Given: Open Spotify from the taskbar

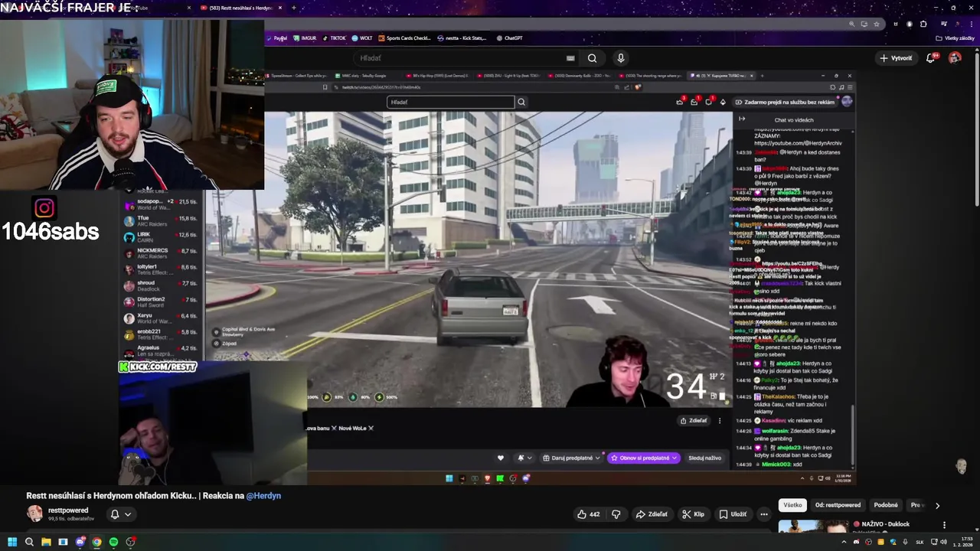Looking at the screenshot, I should click(x=113, y=542).
